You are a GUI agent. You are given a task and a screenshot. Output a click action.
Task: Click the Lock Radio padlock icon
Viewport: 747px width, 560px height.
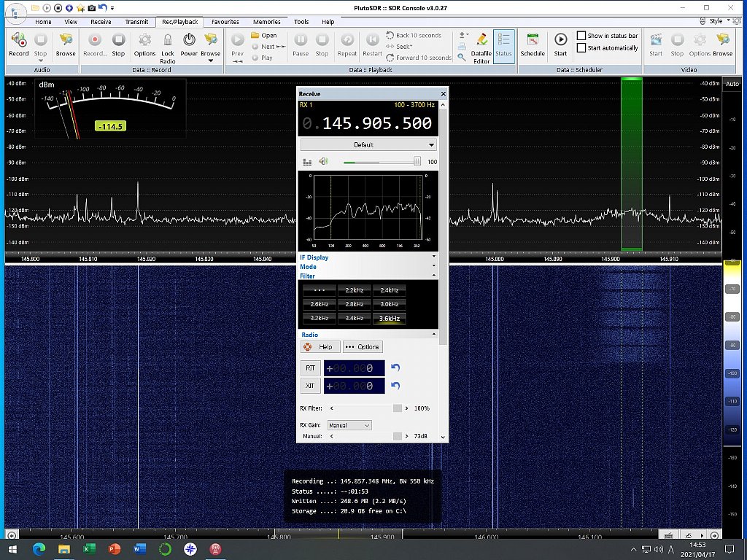click(x=168, y=39)
